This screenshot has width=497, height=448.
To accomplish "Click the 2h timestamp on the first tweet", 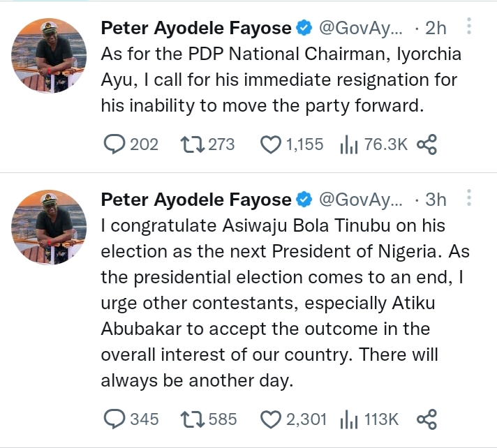I will click(x=436, y=28).
